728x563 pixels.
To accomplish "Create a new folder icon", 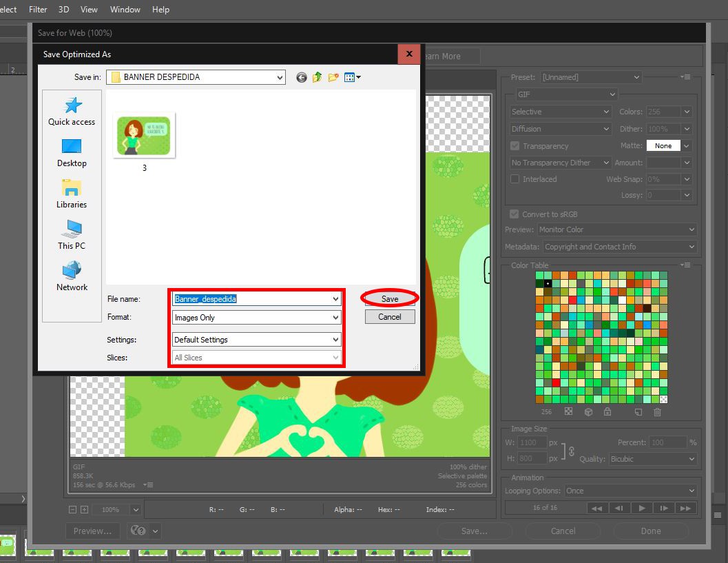I will point(333,78).
